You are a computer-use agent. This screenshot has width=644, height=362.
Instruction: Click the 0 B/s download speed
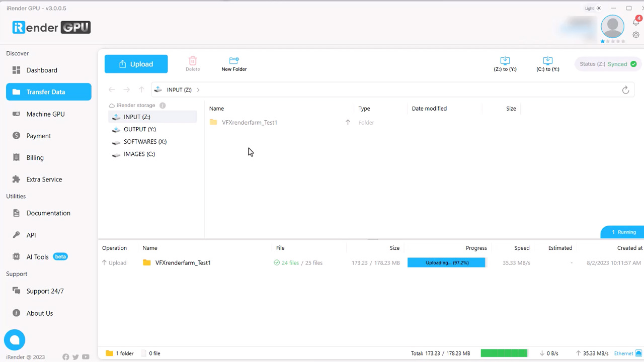pyautogui.click(x=548, y=353)
